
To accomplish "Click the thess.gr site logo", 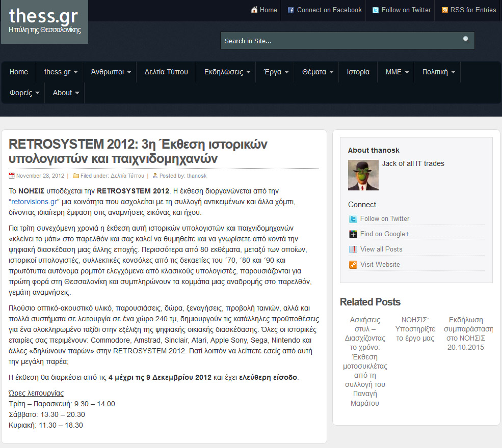I will [44, 20].
